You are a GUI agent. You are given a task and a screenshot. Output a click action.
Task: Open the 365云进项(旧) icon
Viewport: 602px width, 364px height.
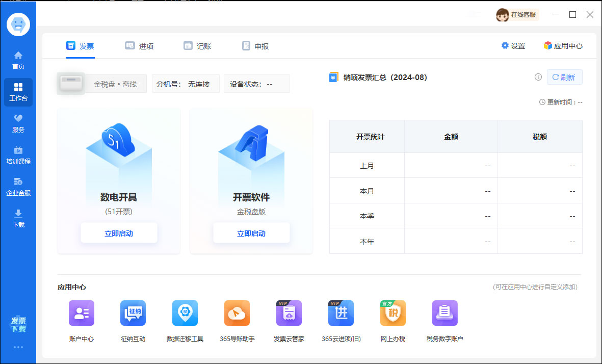click(x=341, y=313)
